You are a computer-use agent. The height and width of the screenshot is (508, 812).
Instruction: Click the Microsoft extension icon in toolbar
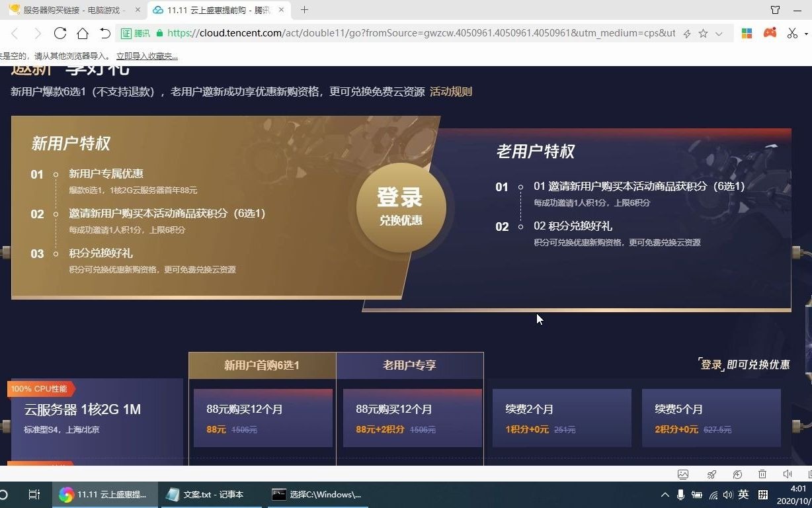[x=747, y=33]
